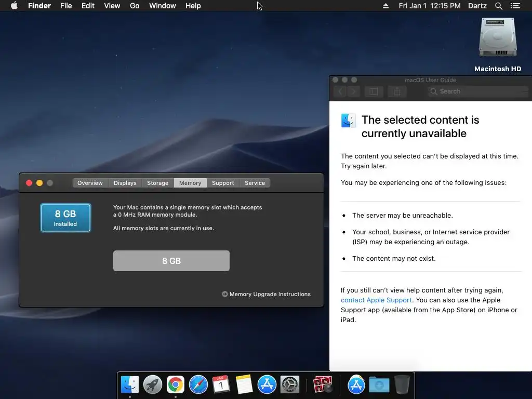
Task: Switch to the Support tab
Action: [223, 183]
